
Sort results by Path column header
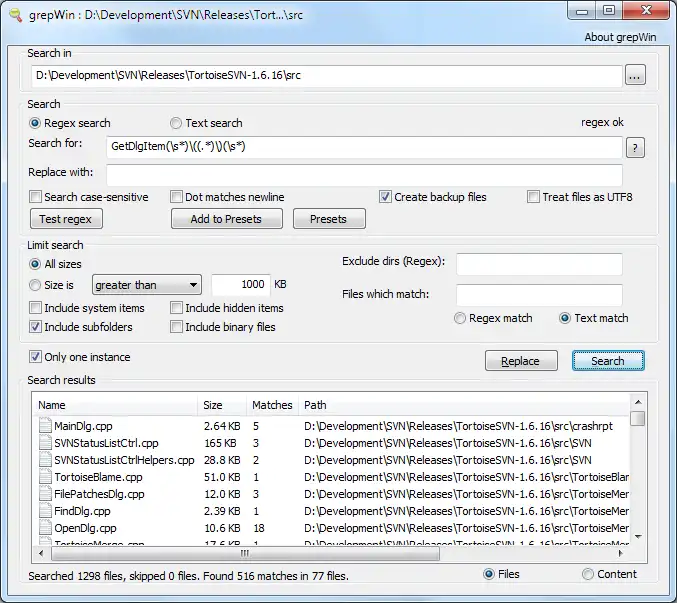pyautogui.click(x=464, y=405)
